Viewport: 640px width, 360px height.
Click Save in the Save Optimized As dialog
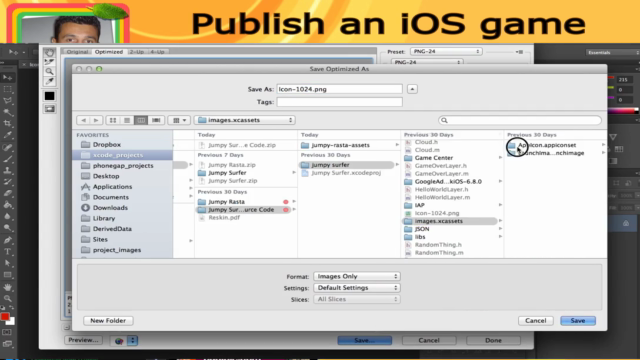tap(578, 321)
